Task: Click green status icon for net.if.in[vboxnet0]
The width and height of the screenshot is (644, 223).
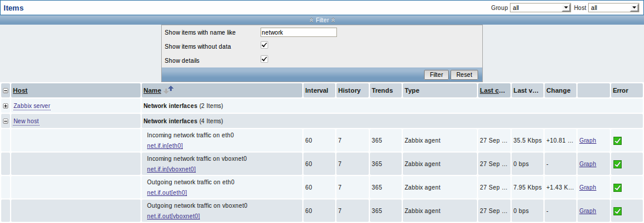Action: click(x=618, y=164)
